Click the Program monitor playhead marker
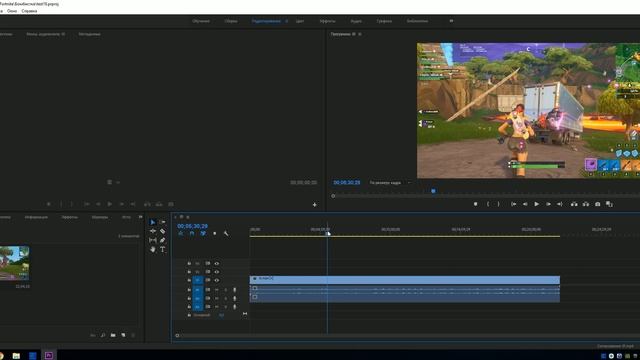This screenshot has height=360, width=640. [x=433, y=191]
